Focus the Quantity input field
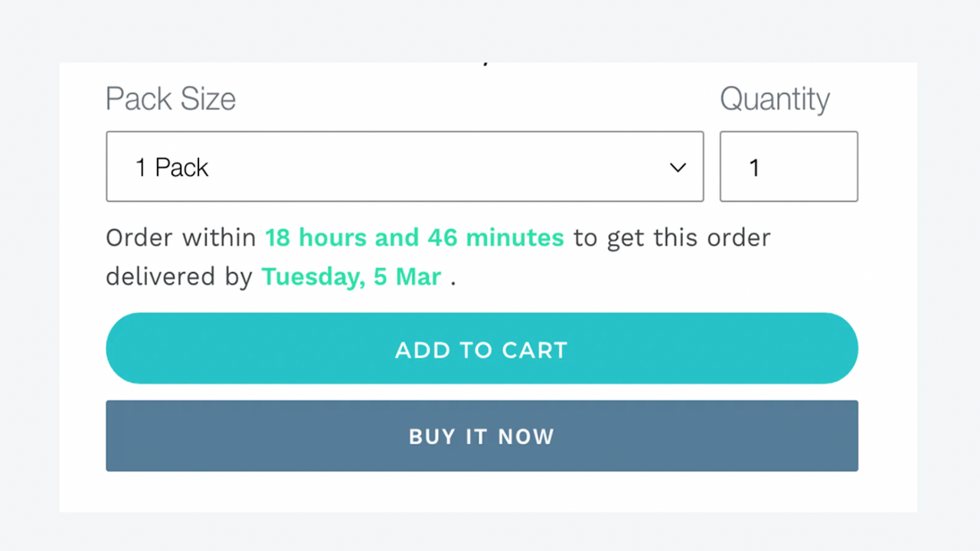The image size is (980, 551). tap(789, 167)
